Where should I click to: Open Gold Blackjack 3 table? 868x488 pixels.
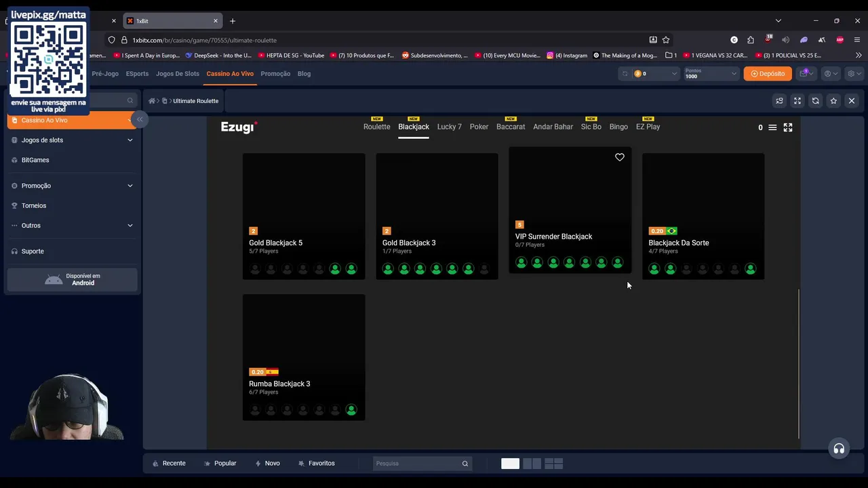point(437,216)
